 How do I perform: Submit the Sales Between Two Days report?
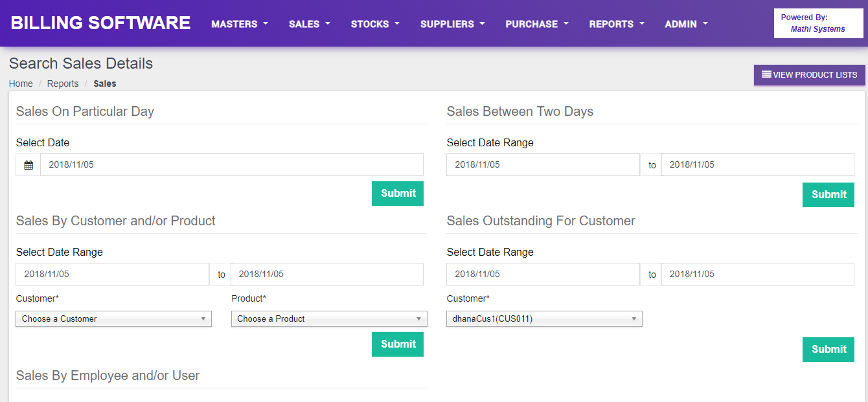pyautogui.click(x=828, y=194)
